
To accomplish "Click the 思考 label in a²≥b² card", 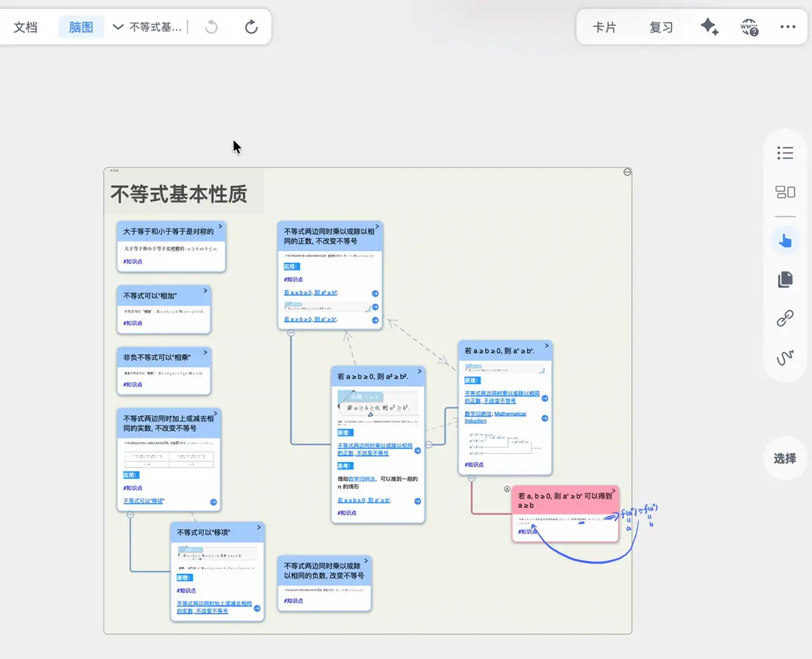I will coord(345,465).
